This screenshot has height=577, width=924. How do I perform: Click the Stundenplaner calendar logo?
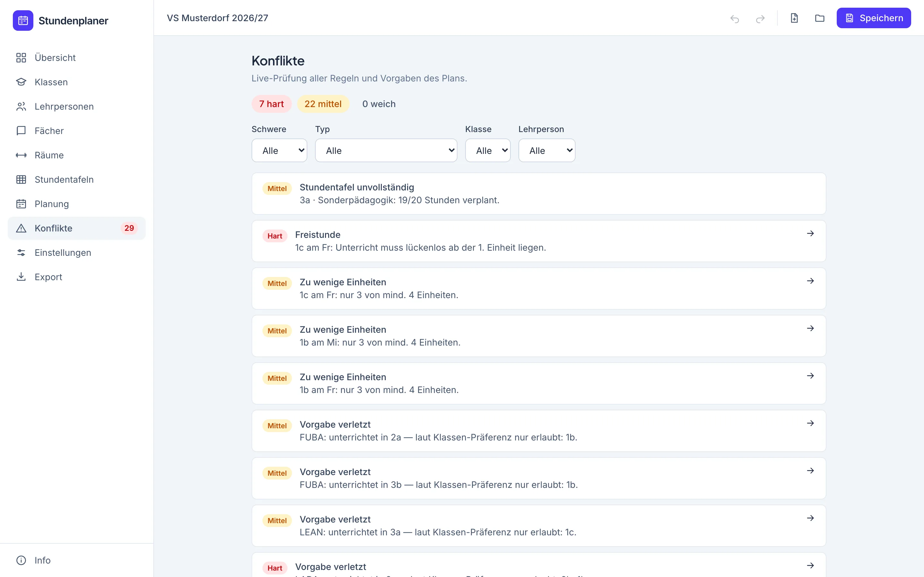coord(23,21)
